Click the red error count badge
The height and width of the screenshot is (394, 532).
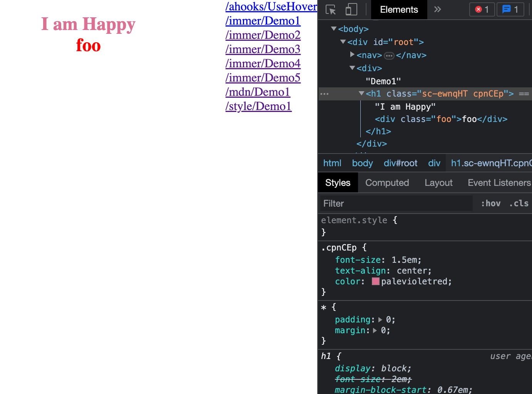pyautogui.click(x=482, y=10)
